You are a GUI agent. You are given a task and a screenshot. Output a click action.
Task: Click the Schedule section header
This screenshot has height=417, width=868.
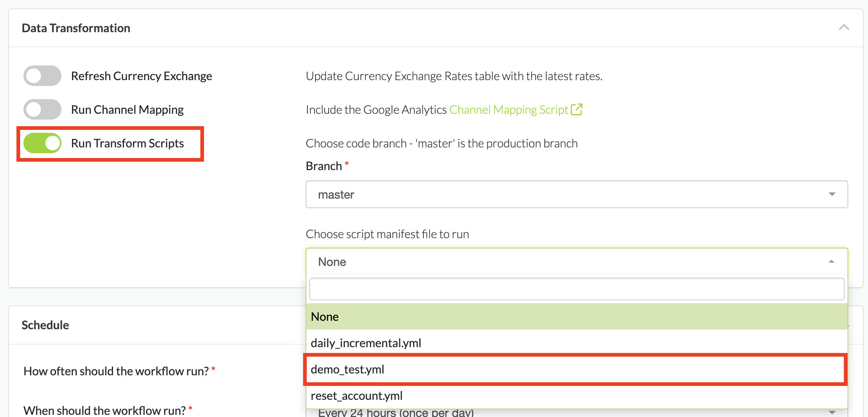45,325
